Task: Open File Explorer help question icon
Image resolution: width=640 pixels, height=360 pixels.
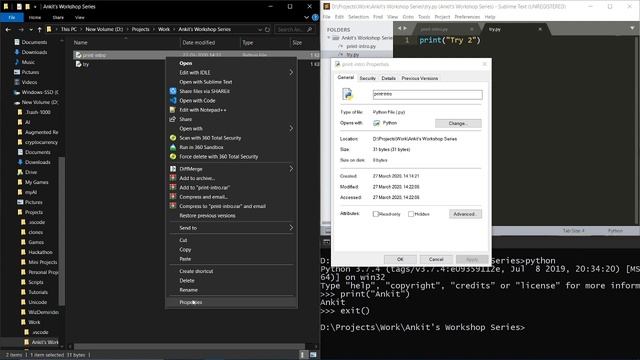Action: point(315,17)
